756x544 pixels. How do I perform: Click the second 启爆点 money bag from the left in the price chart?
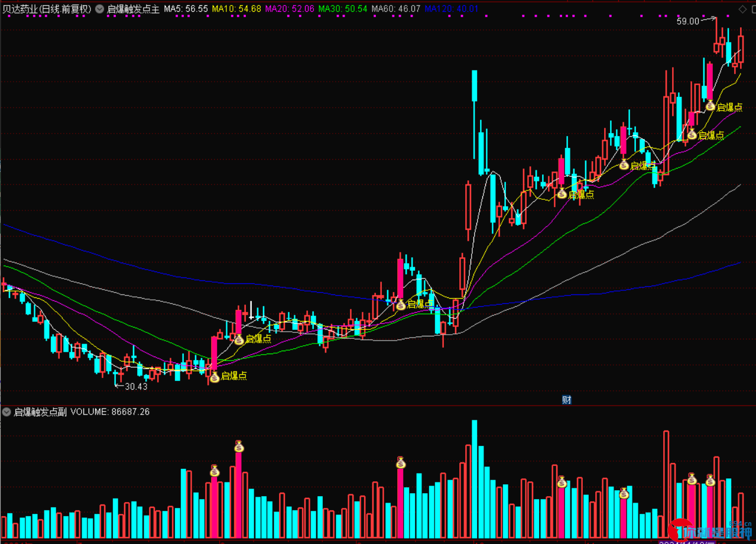pyautogui.click(x=239, y=339)
